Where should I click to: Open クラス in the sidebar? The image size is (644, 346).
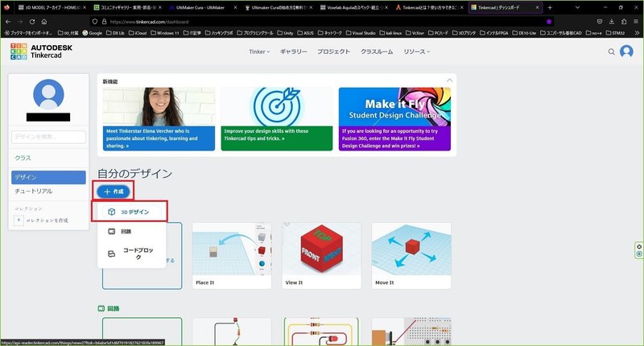click(23, 158)
